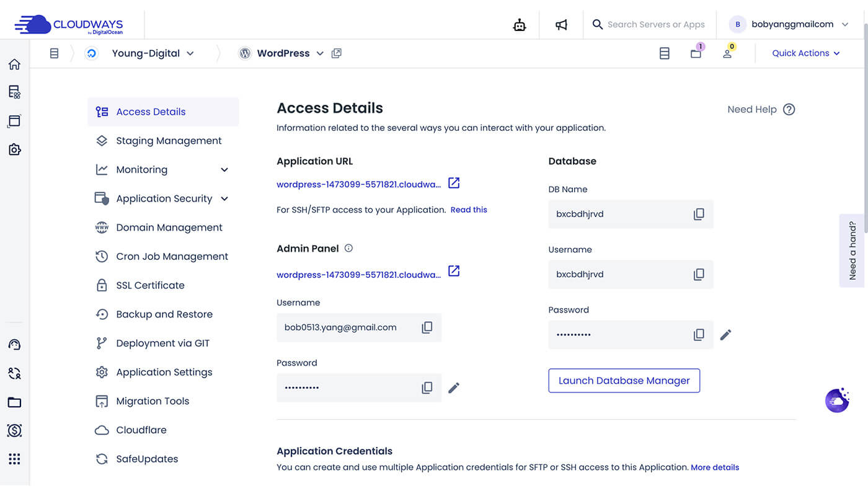Expand the Monitoring submenu chevron
The height and width of the screenshot is (496, 868).
(224, 170)
